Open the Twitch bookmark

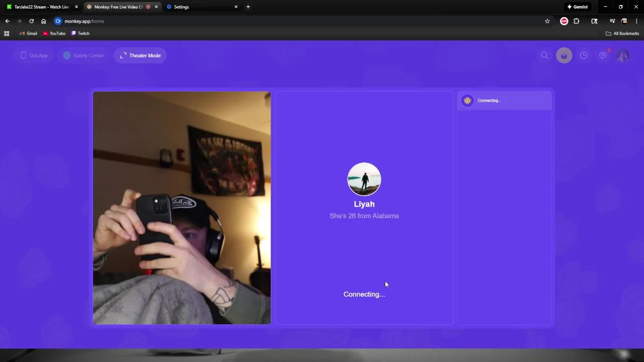click(80, 34)
